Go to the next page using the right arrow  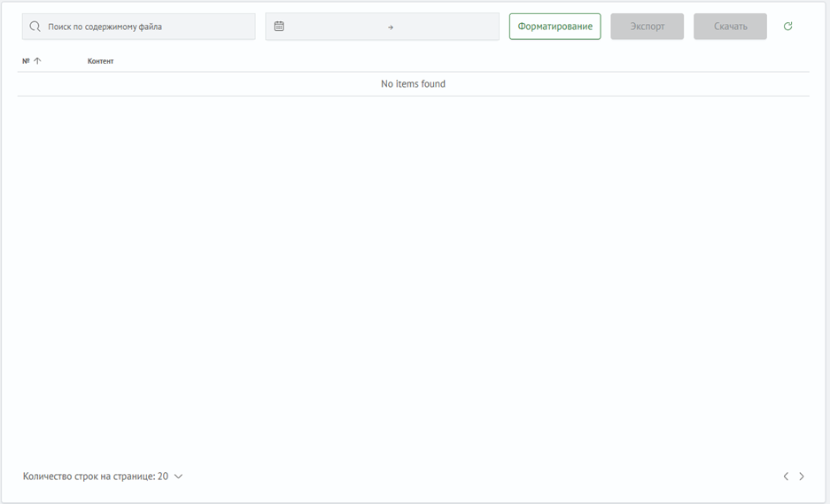coord(802,477)
